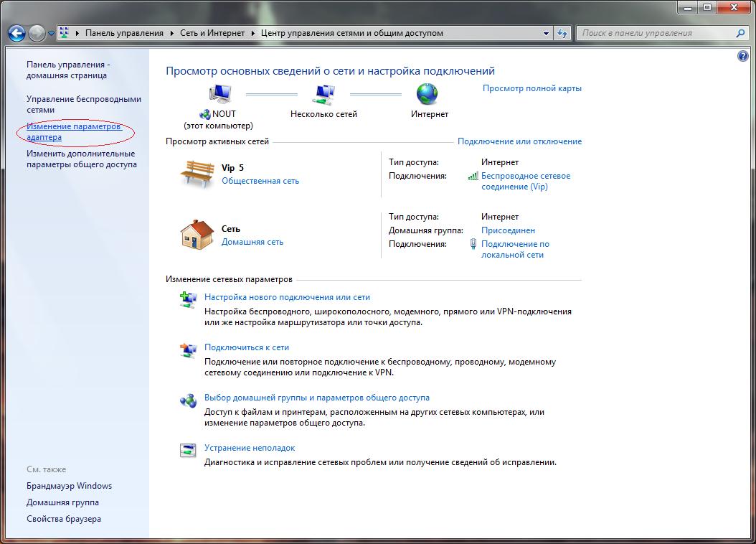Click the troubleshoot problems icon
756x544 pixels.
(x=187, y=451)
